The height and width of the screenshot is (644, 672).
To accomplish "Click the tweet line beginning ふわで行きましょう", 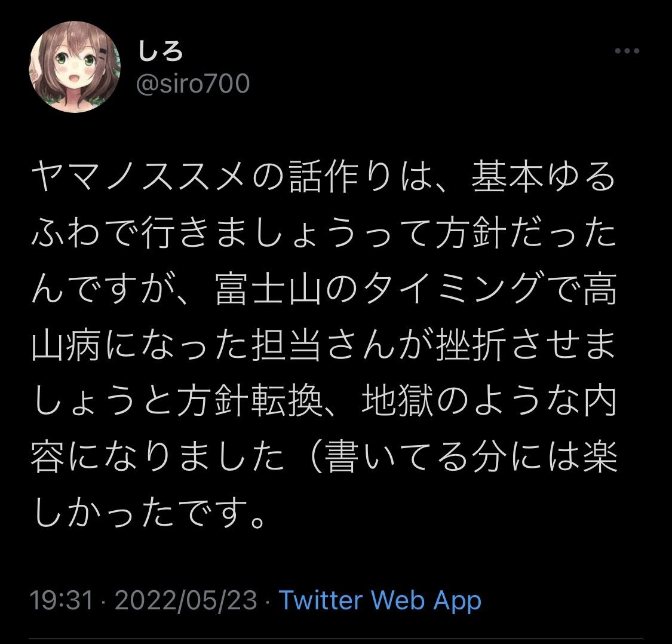I will pyautogui.click(x=324, y=233).
